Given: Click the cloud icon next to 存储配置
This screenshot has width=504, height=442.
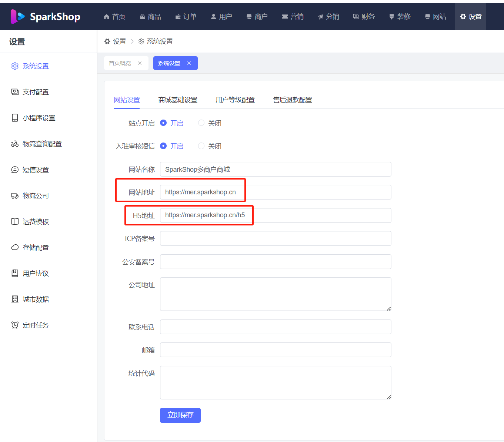Looking at the screenshot, I should [x=15, y=247].
